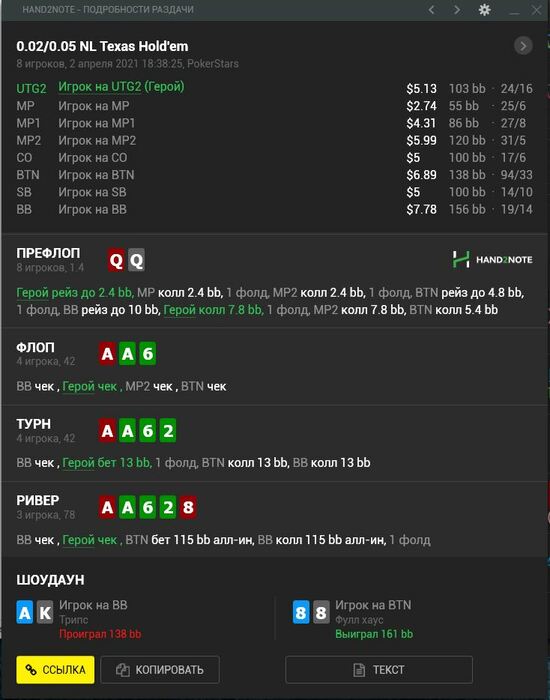550x700 pixels.
Task: Click the red 8 river card
Action: [188, 507]
